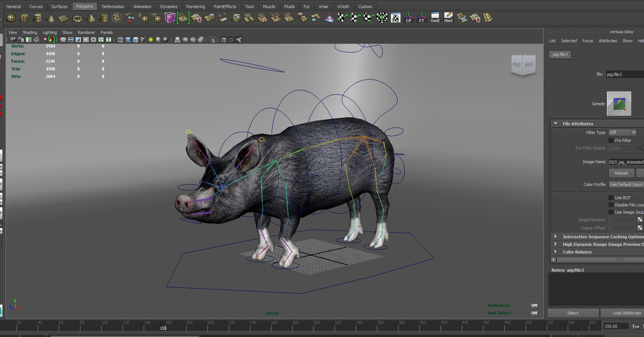Click the viewport select camera icon
Image resolution: width=644 pixels, height=337 pixels.
[x=13, y=40]
